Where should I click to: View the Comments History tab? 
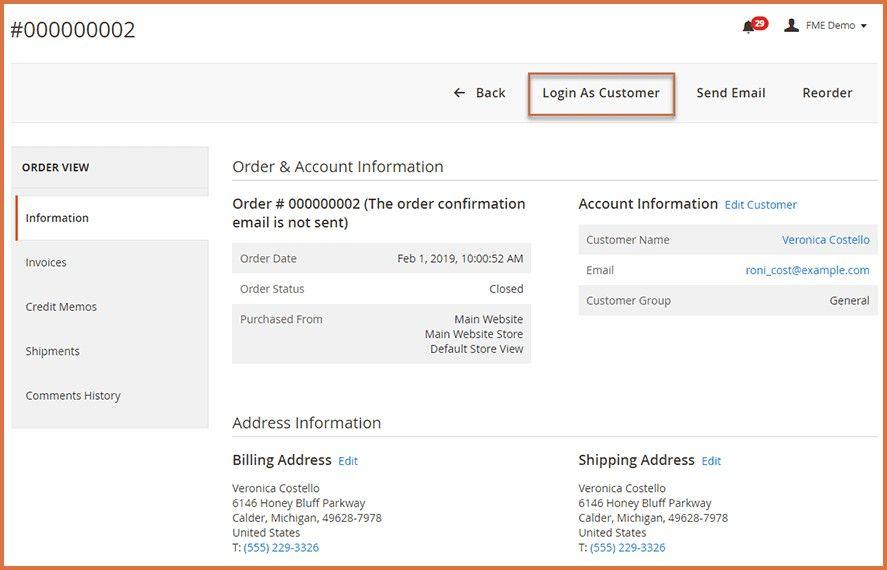pos(73,396)
